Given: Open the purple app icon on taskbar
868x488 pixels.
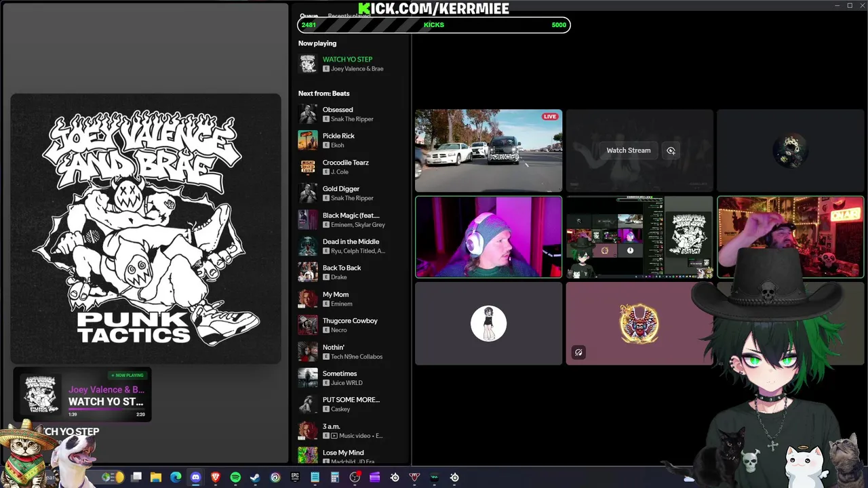Looking at the screenshot, I should click(374, 477).
